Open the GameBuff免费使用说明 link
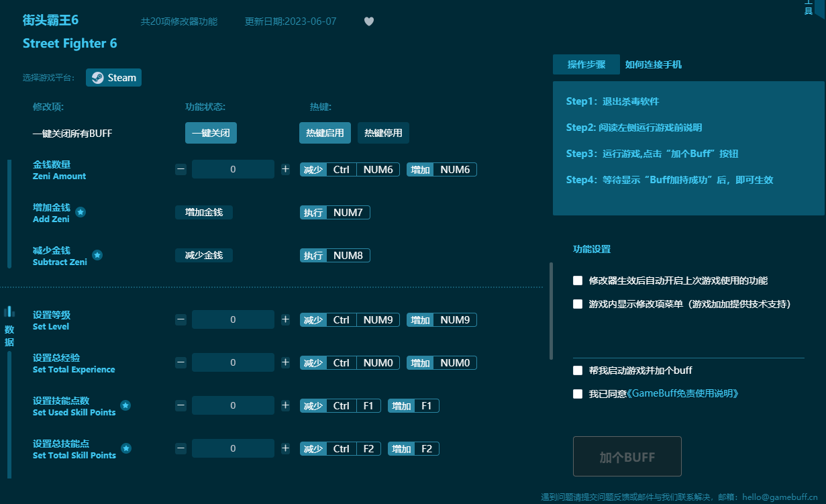The width and height of the screenshot is (826, 504). [682, 394]
